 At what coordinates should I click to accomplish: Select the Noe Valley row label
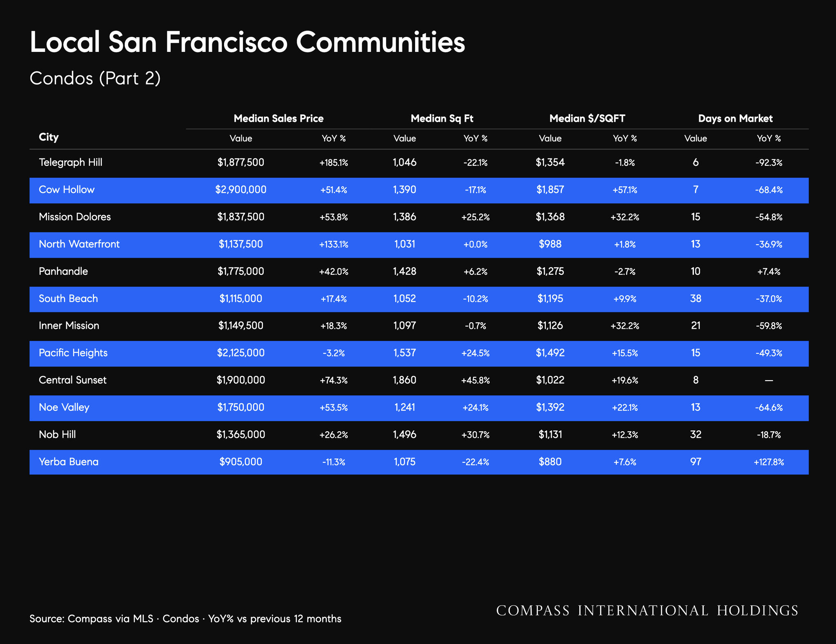[64, 407]
